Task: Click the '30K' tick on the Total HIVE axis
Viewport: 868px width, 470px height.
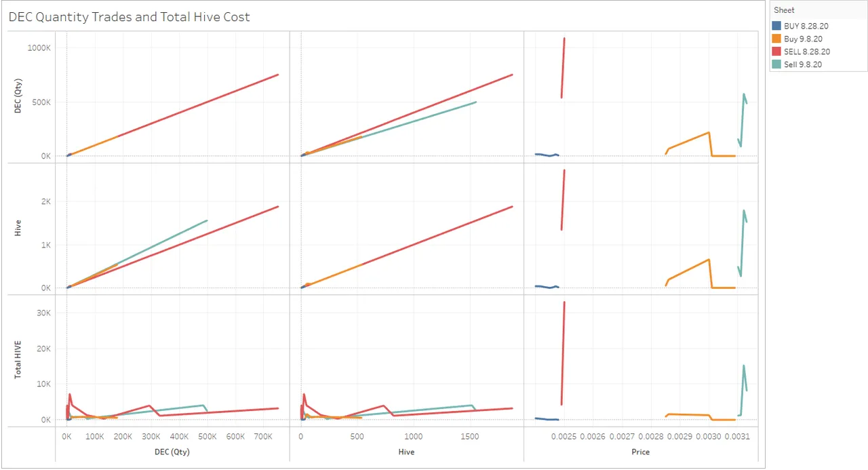Action: tap(44, 313)
